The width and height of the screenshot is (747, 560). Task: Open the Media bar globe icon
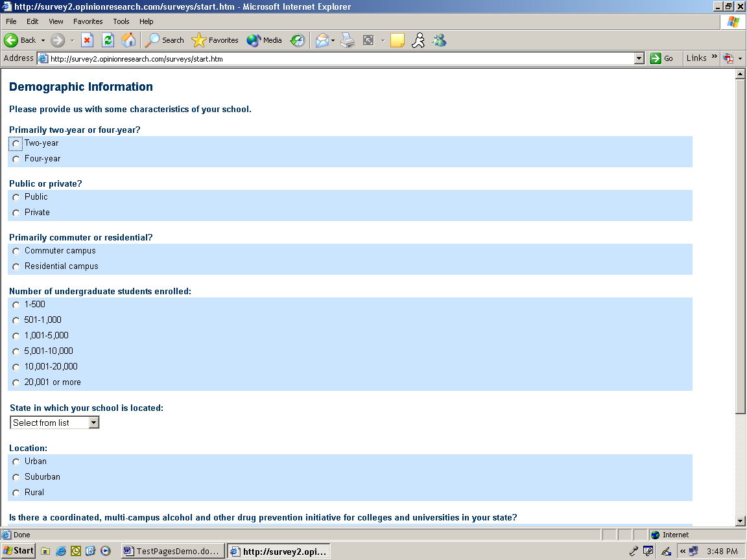point(254,40)
